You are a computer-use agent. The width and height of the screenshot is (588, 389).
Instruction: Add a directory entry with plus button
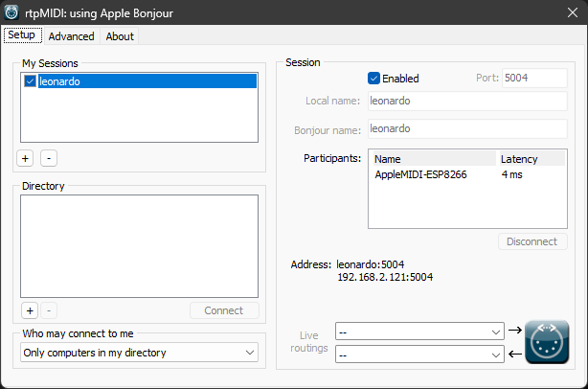(30, 310)
